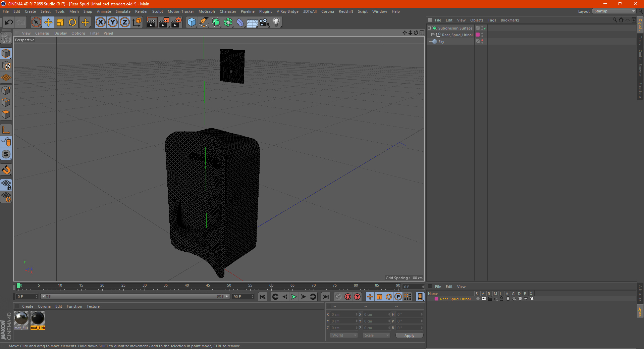This screenshot has height=349, width=644.
Task: Add a Light object
Action: (276, 22)
